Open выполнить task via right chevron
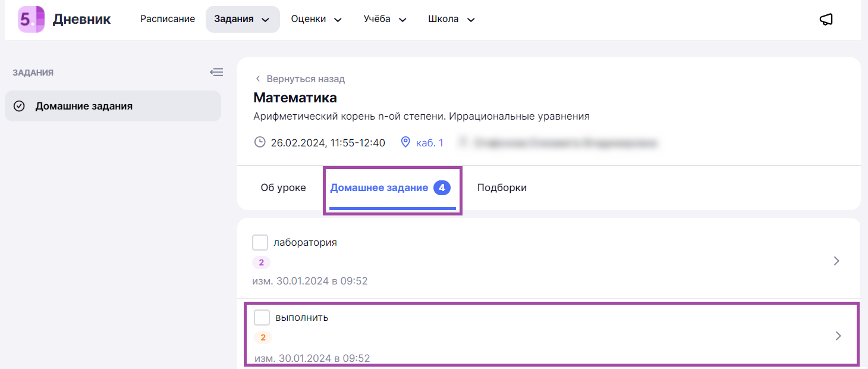Viewport: 868px width, 369px height. point(838,336)
